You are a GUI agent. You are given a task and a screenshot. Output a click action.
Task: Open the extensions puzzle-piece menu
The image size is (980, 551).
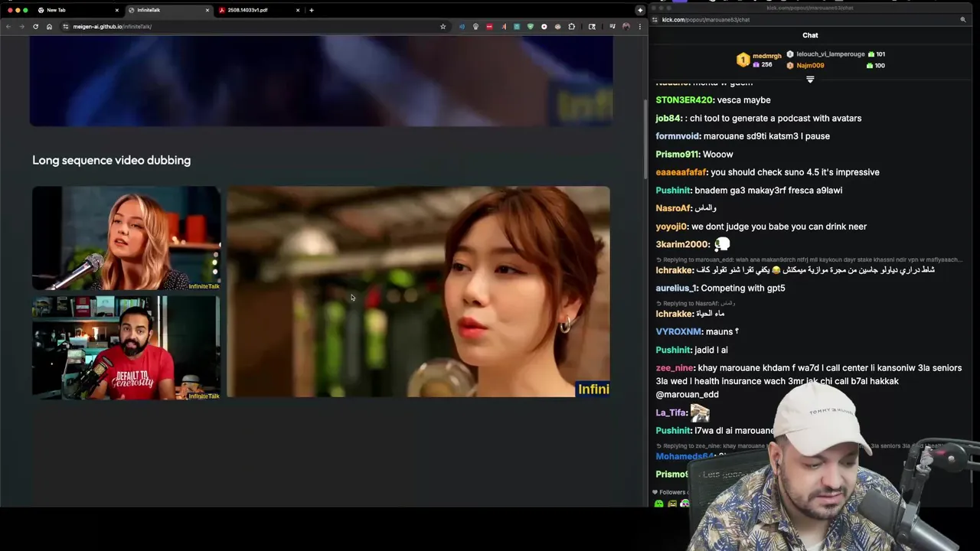click(x=571, y=27)
